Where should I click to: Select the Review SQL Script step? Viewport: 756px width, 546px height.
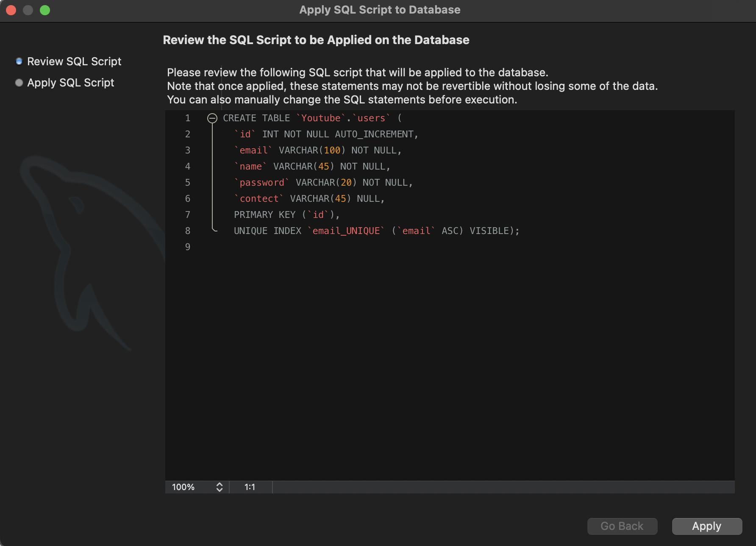[69, 61]
